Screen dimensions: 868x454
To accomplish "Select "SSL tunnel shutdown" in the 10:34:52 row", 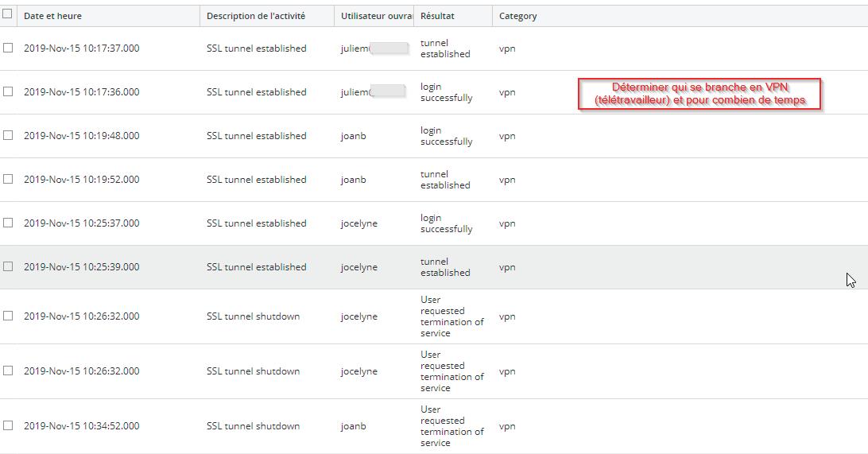I will click(253, 426).
